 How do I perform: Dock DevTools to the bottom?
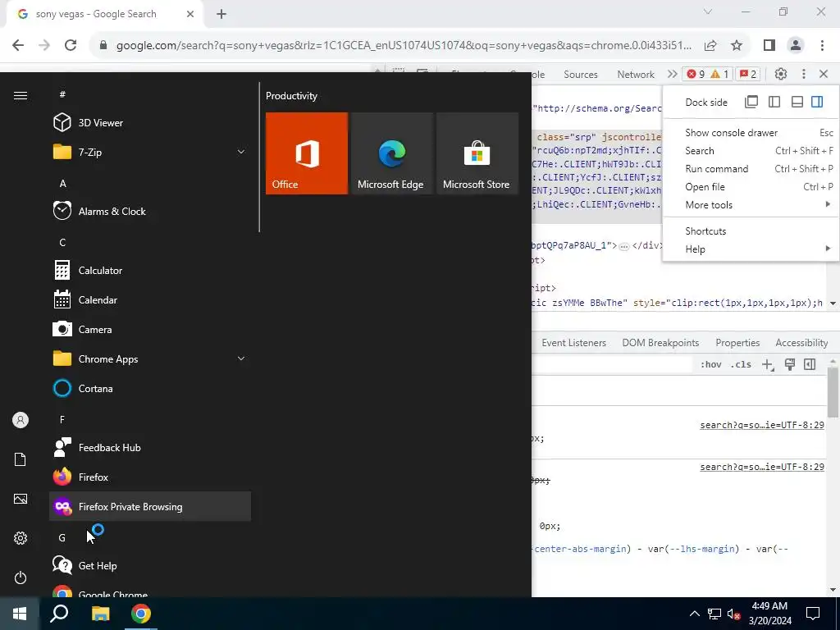[x=797, y=102]
